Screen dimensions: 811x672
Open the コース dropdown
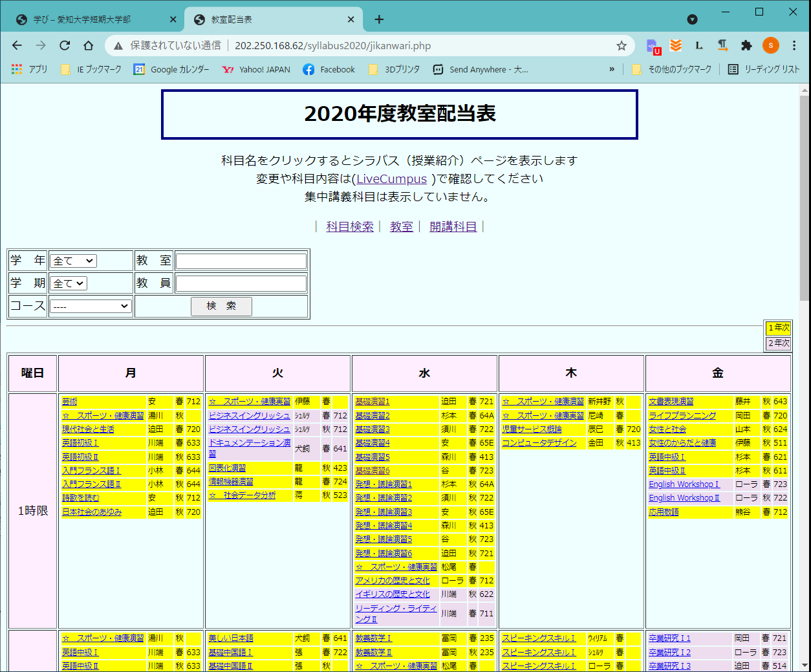(x=91, y=306)
